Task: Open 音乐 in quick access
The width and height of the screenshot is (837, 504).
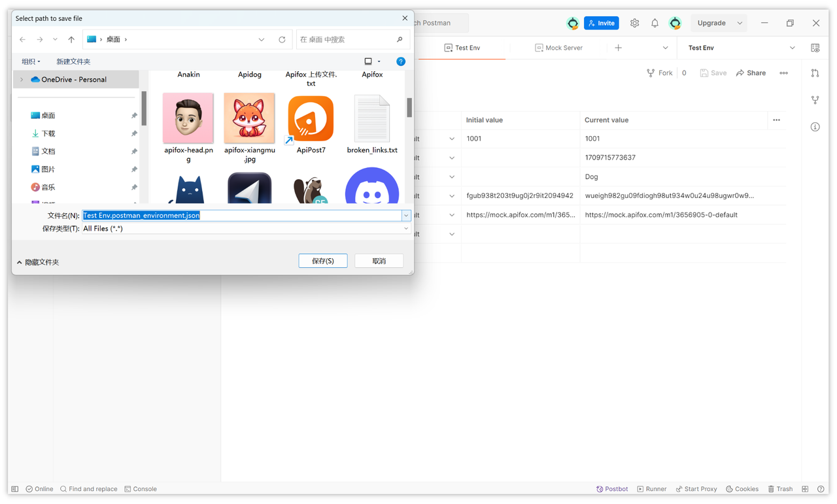Action: 48,187
